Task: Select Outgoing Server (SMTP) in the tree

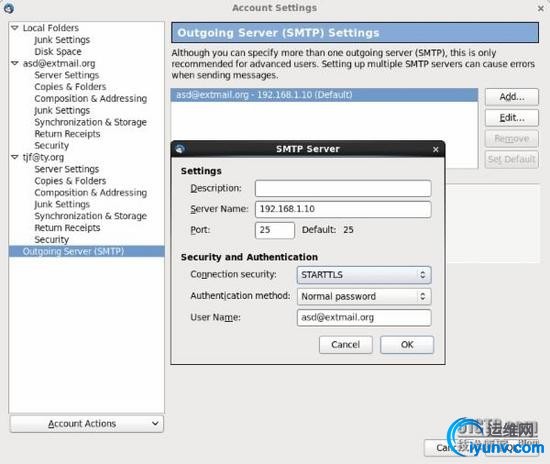Action: (87, 251)
